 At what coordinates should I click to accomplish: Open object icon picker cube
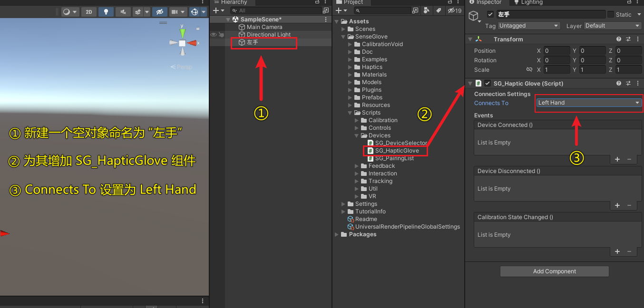(474, 16)
